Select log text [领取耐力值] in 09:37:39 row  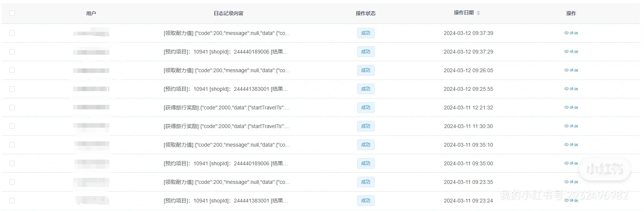coord(179,33)
